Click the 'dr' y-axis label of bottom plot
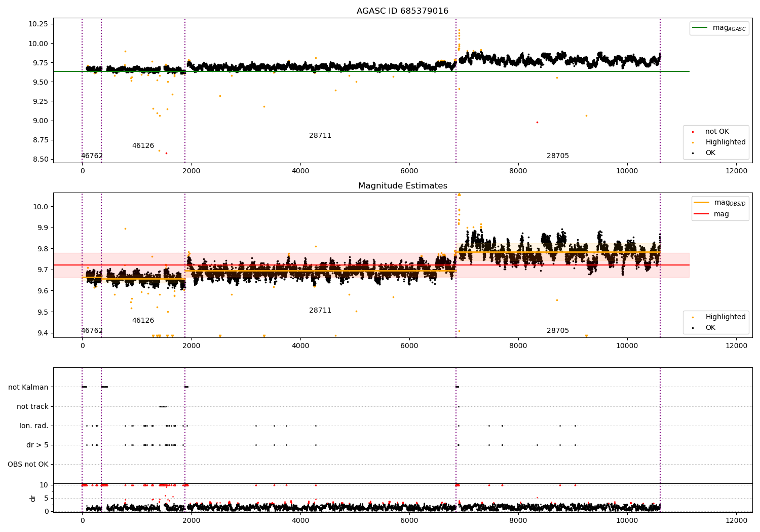Image resolution: width=760 pixels, height=532 pixels. (x=33, y=498)
